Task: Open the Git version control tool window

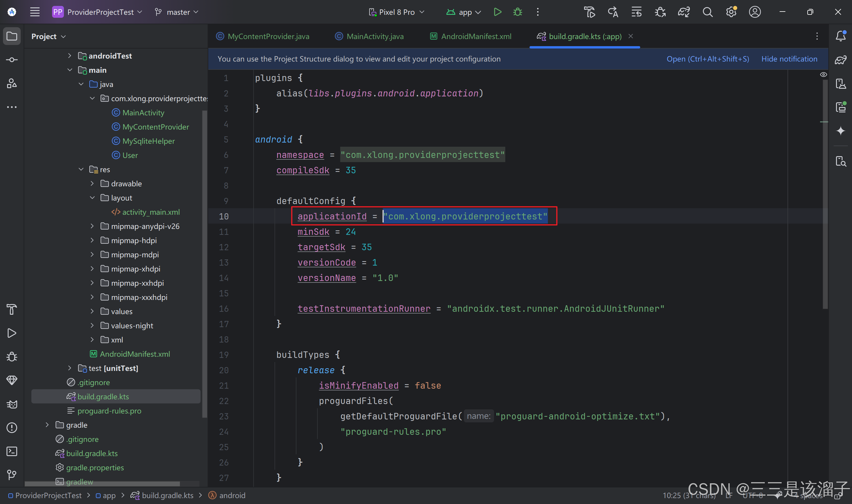Action: pos(12,475)
